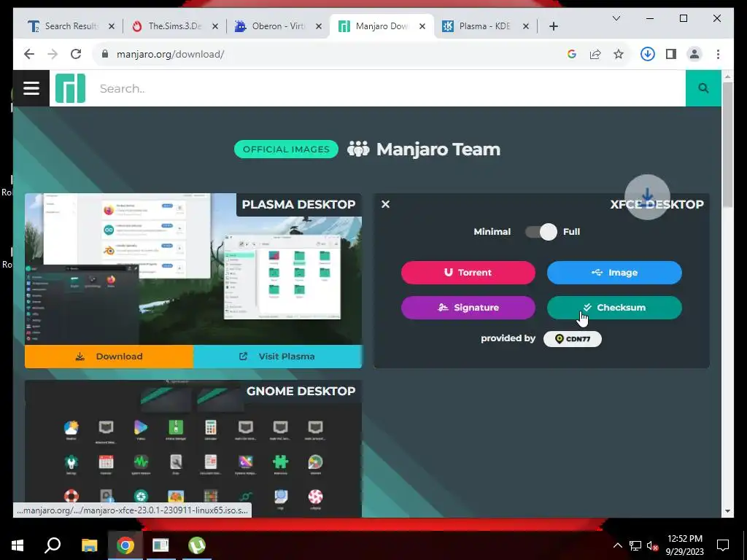Viewport: 747px width, 560px height.
Task: Click the share page icon
Action: coord(595,54)
